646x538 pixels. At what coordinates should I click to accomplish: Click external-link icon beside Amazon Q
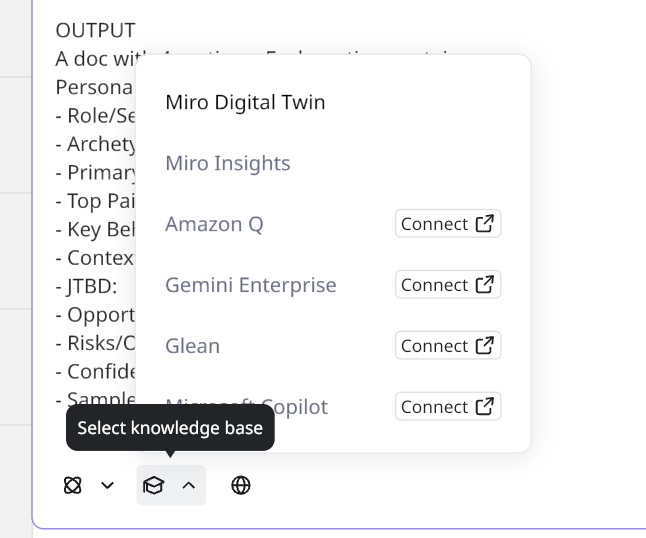(485, 224)
